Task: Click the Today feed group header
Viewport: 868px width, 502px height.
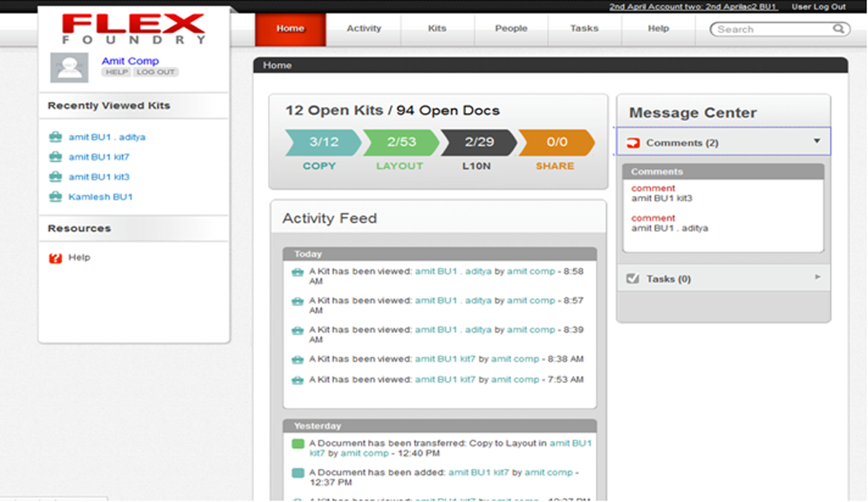Action: coord(440,254)
